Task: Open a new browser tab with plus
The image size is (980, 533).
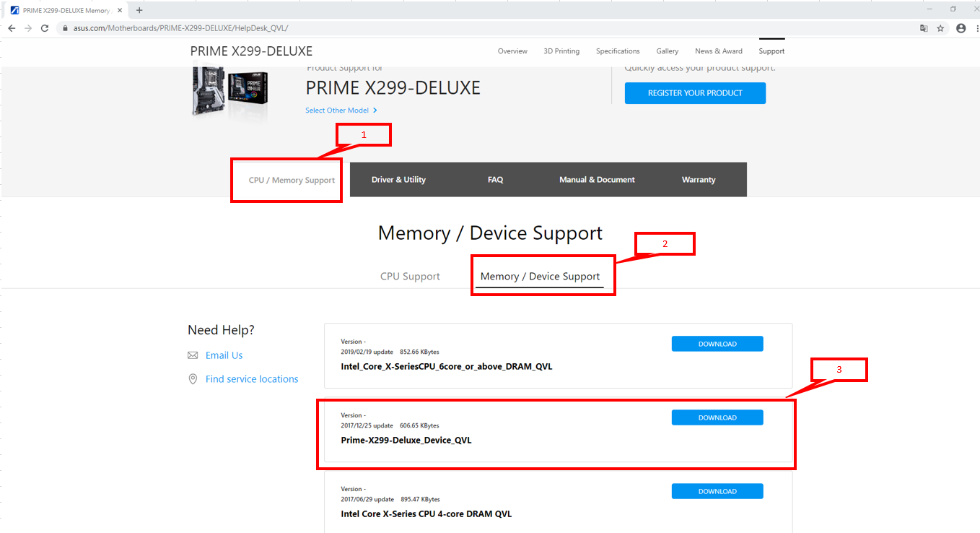Action: (x=139, y=10)
